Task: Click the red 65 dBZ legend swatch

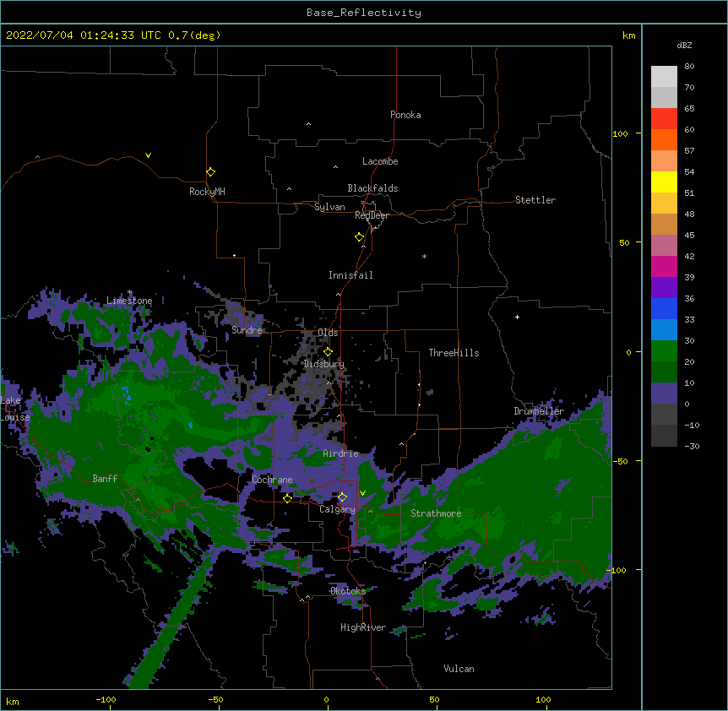Action: click(x=664, y=119)
